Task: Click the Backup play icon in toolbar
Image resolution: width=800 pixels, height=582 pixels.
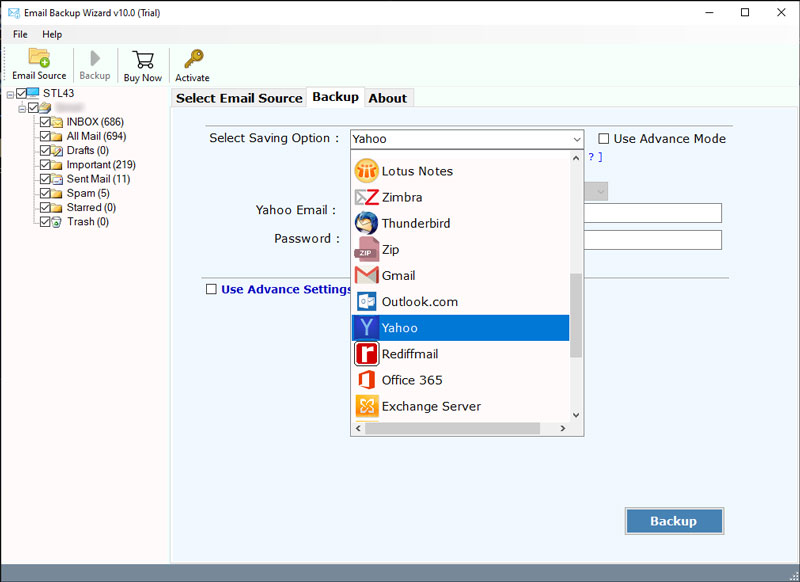Action: coord(95,58)
